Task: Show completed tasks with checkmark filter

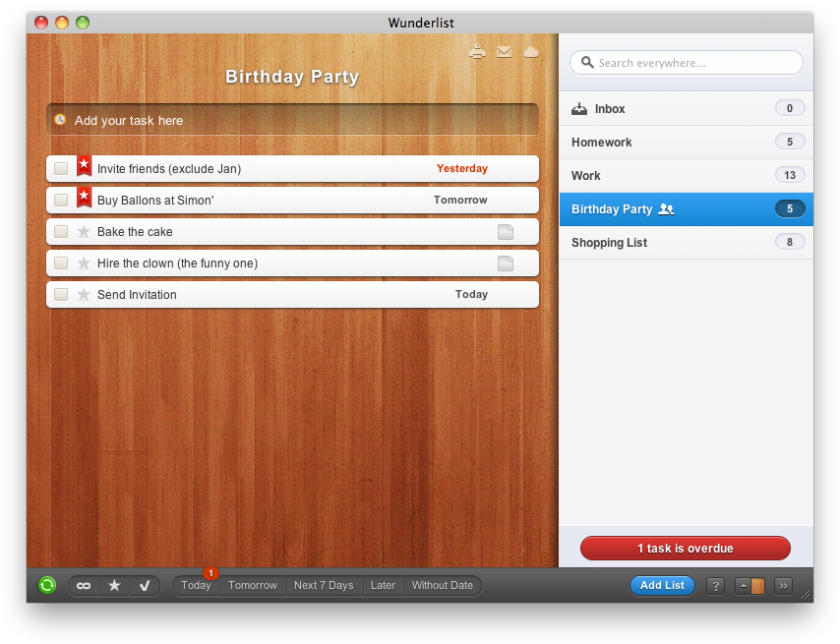Action: tap(145, 586)
